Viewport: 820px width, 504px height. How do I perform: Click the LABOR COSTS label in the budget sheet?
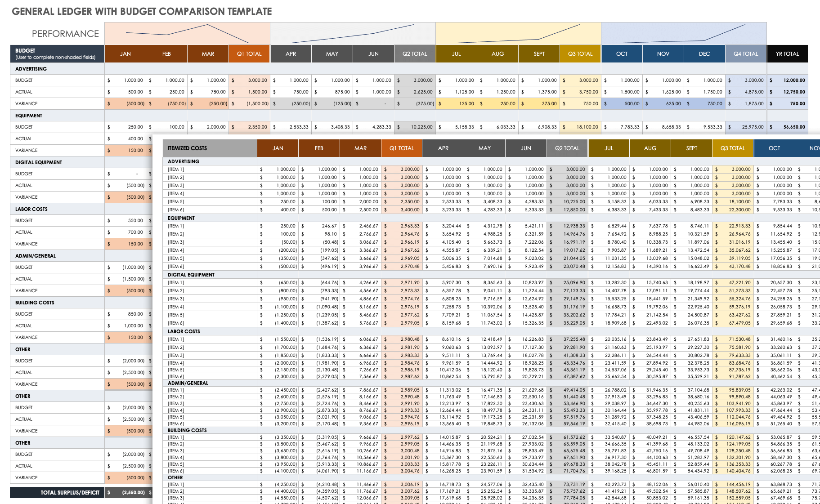pyautogui.click(x=31, y=209)
